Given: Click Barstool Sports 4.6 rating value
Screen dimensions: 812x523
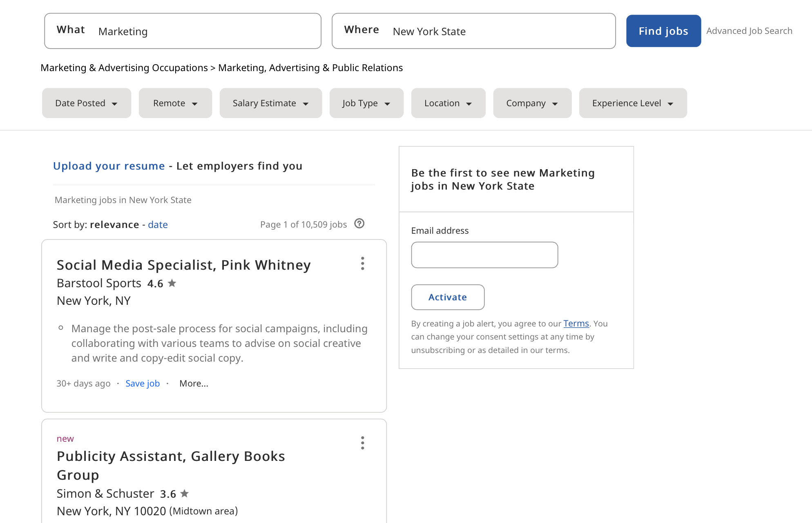Looking at the screenshot, I should [155, 284].
